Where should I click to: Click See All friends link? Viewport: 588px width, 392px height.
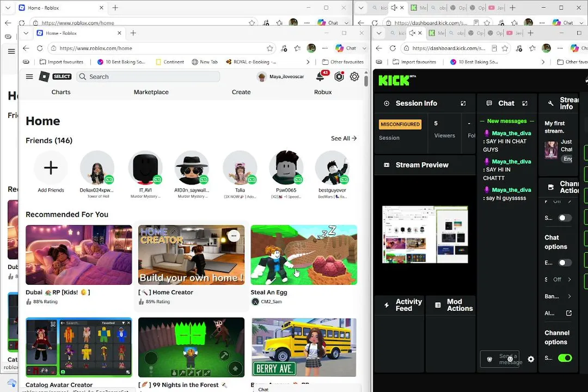(344, 138)
